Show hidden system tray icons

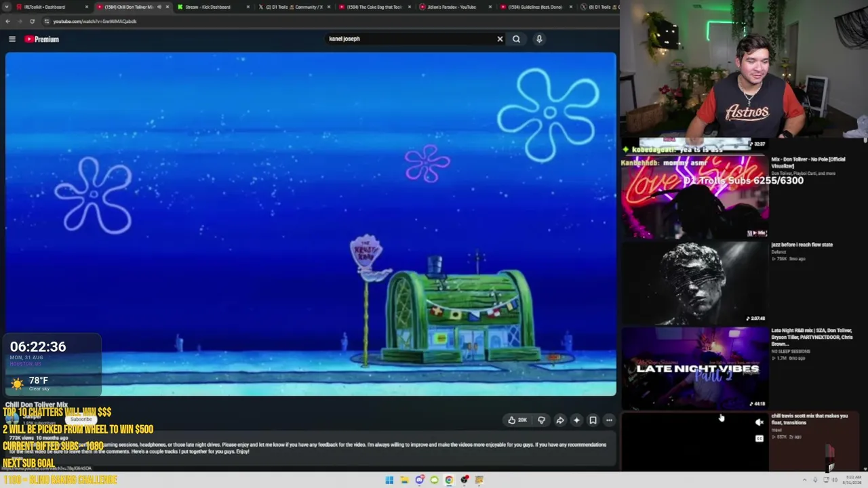tap(805, 480)
